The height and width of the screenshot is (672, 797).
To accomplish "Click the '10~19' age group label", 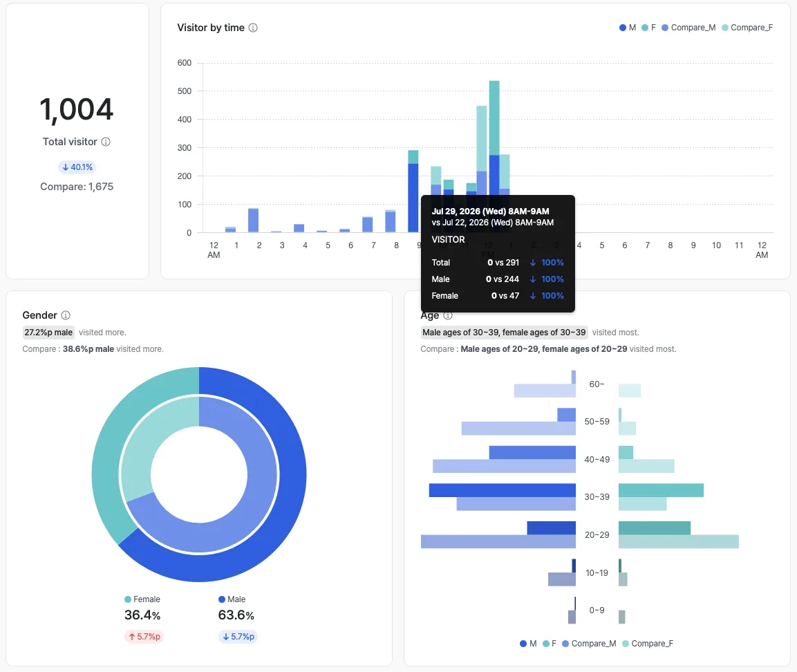I will click(x=597, y=573).
